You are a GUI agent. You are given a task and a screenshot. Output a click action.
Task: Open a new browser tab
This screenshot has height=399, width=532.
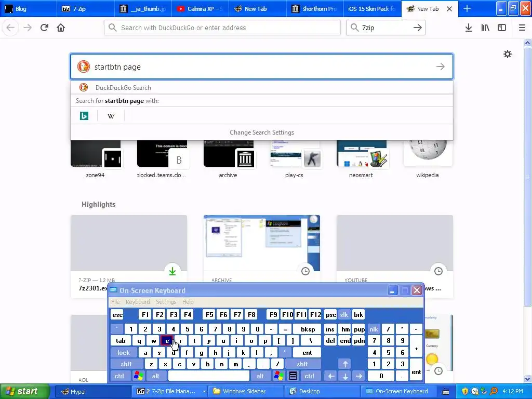467,8
